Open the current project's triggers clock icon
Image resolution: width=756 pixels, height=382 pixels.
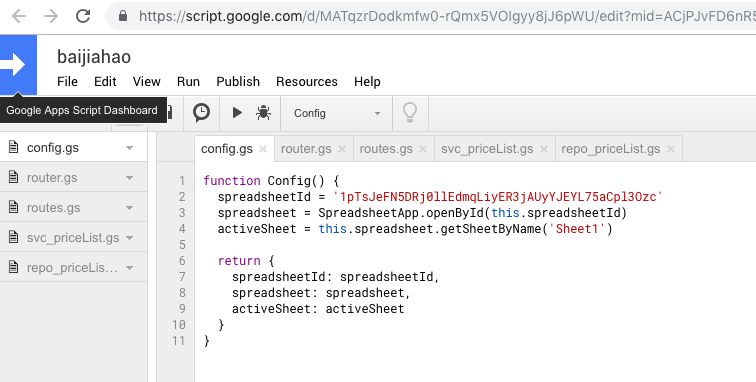202,113
